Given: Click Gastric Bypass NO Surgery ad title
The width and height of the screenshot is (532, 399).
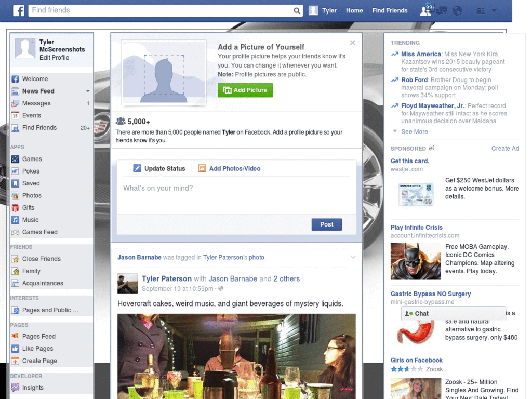Looking at the screenshot, I should [431, 294].
